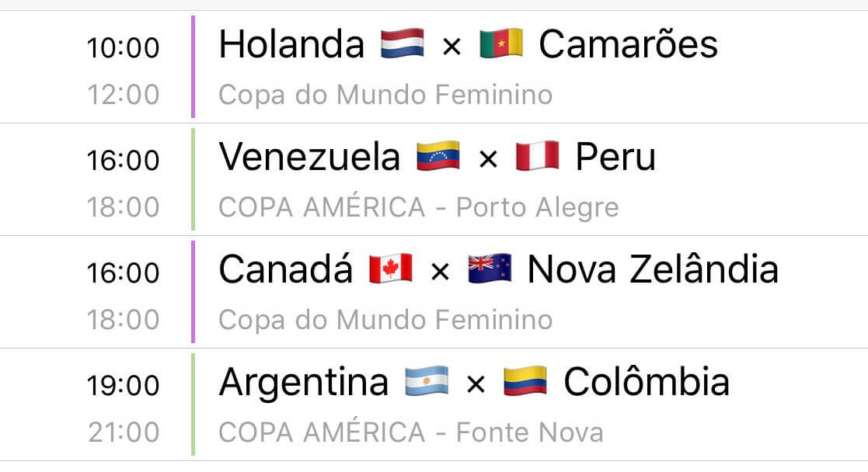Click the Peru flag icon
Screen dimensions: 868x472
click(537, 157)
